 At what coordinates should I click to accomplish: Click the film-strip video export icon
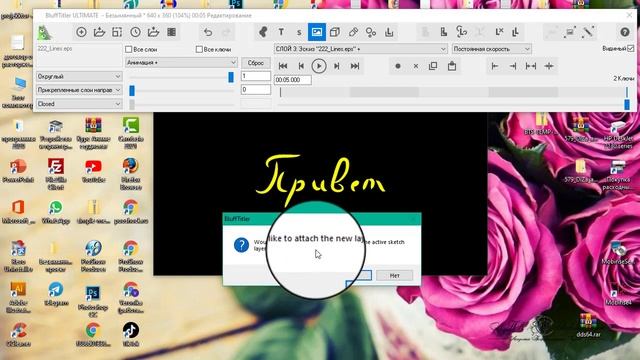[171, 32]
